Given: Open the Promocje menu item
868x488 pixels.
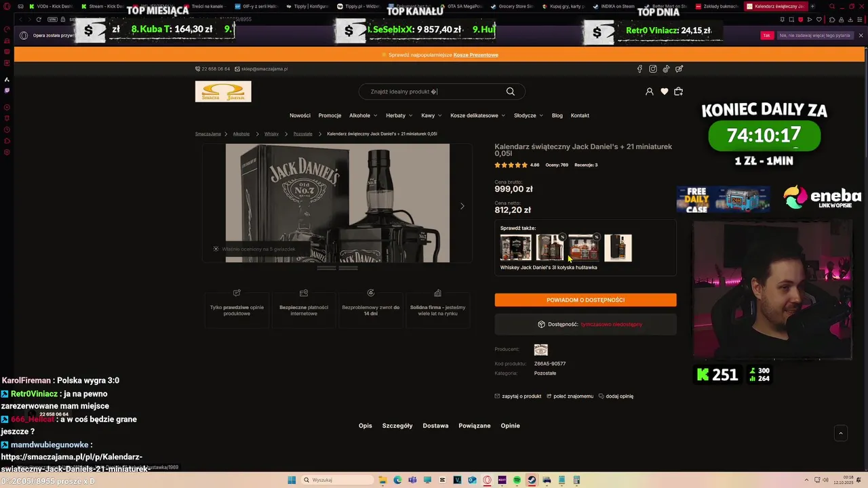Looking at the screenshot, I should pos(330,115).
